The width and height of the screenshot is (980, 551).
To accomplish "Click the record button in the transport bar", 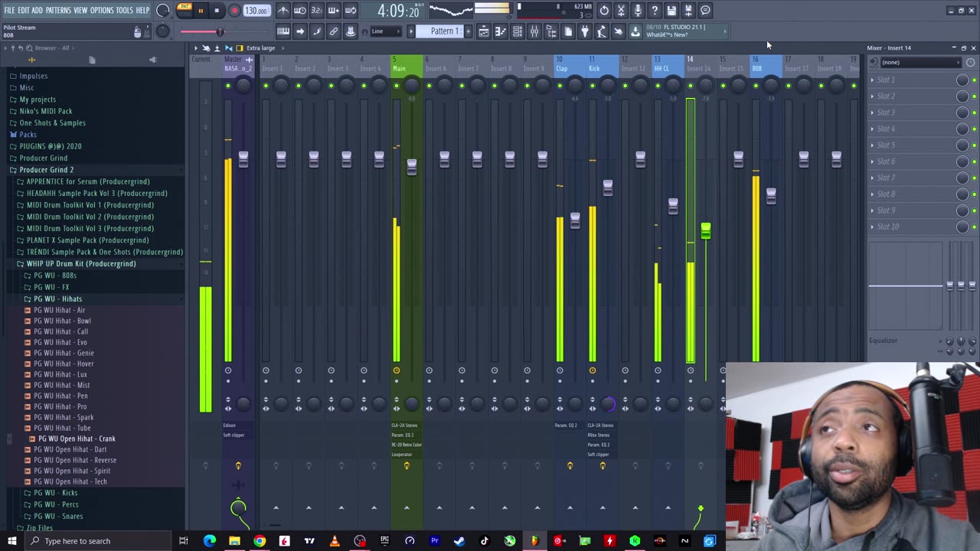I will click(234, 11).
